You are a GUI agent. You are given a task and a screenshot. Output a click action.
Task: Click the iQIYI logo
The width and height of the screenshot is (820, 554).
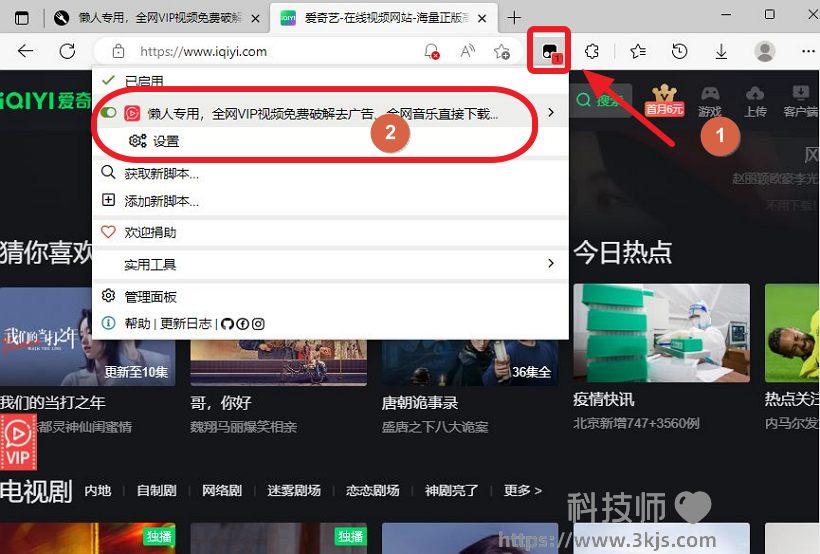tap(45, 99)
